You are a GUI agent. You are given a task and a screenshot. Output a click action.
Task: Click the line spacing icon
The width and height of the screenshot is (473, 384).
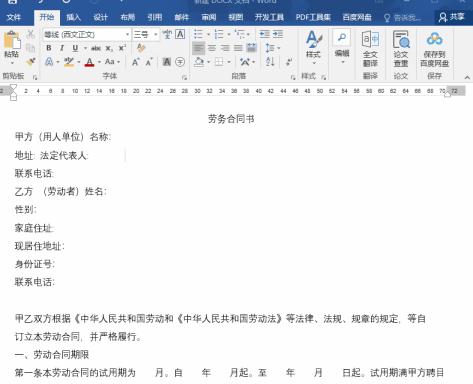[270, 48]
